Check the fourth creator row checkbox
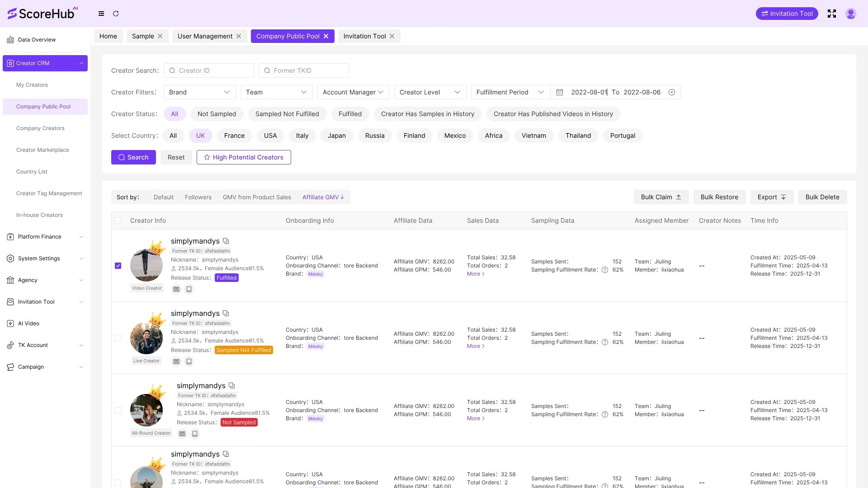 pyautogui.click(x=118, y=483)
